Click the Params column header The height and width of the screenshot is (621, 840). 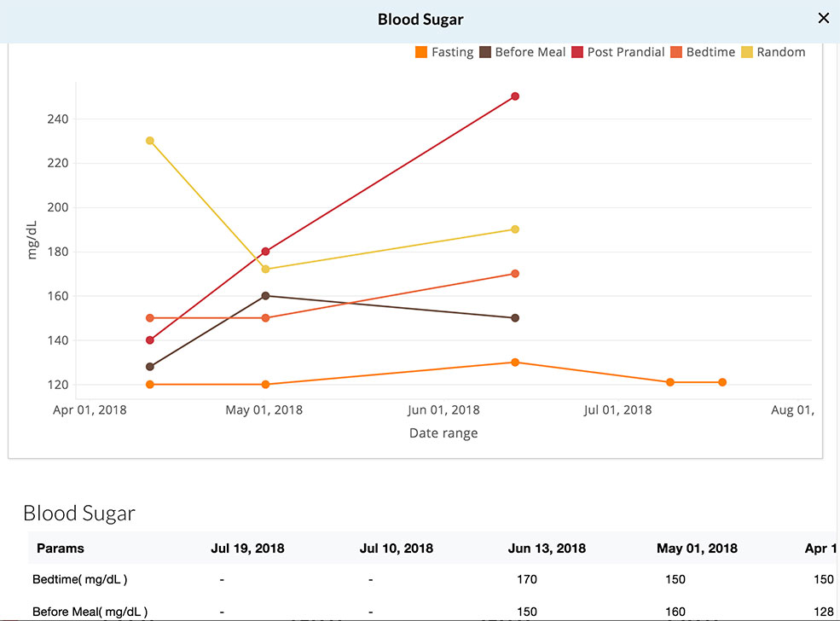point(61,548)
